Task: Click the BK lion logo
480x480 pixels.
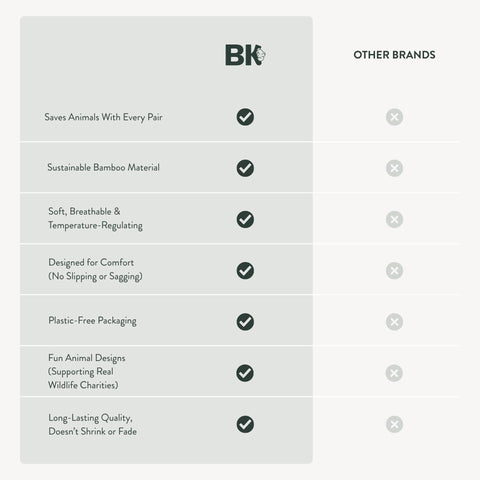Action: [245, 55]
